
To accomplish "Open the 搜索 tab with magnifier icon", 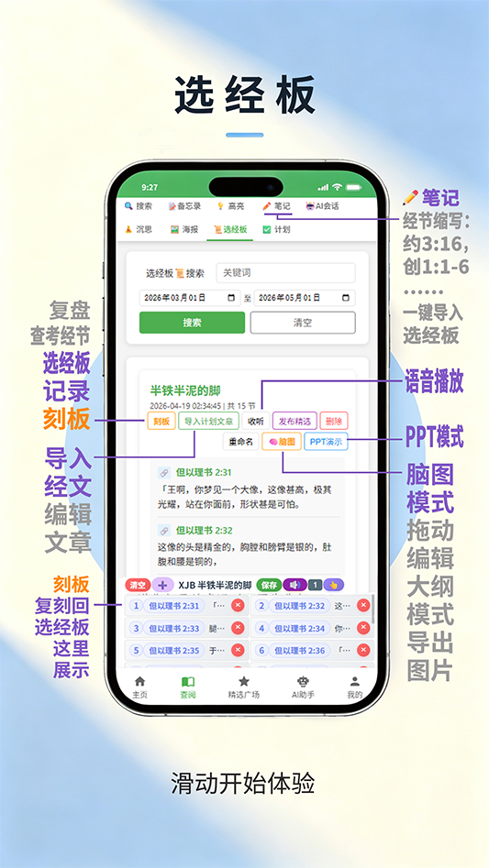I will [x=138, y=206].
